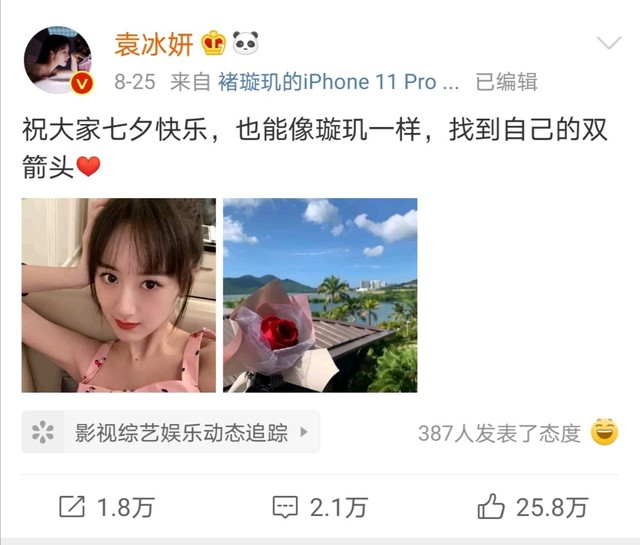Tap the laughing emoji attitude icon
Screen dimensions: 640x545
point(604,432)
